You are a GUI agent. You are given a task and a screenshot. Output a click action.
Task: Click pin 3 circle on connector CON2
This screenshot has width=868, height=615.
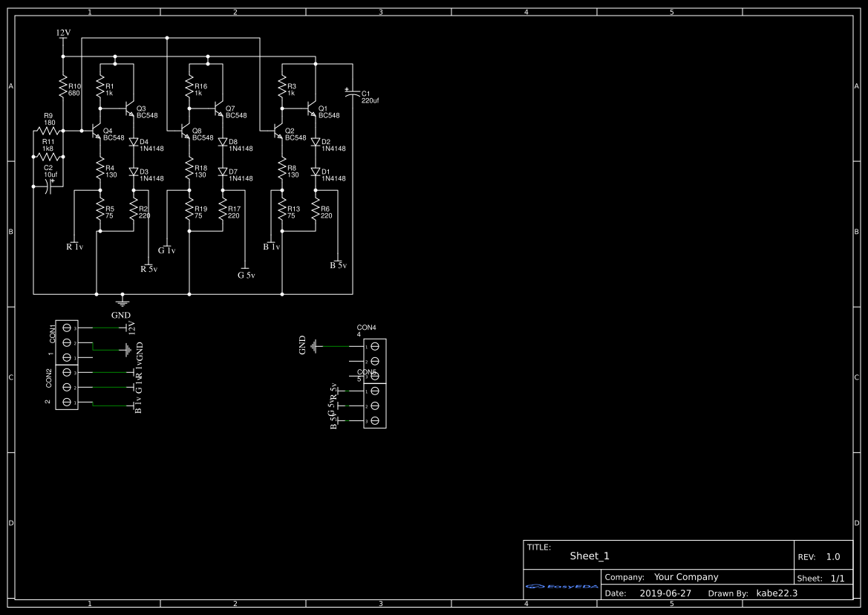(x=66, y=372)
